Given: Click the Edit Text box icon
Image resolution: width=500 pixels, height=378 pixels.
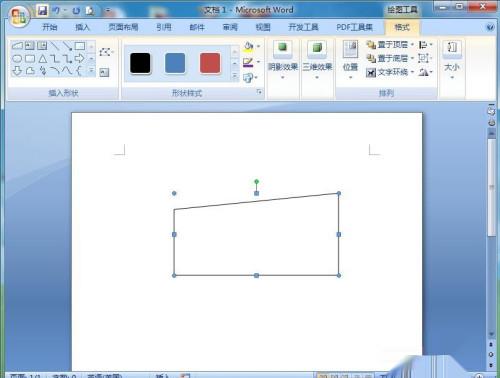Looking at the screenshot, I should pos(104,72).
